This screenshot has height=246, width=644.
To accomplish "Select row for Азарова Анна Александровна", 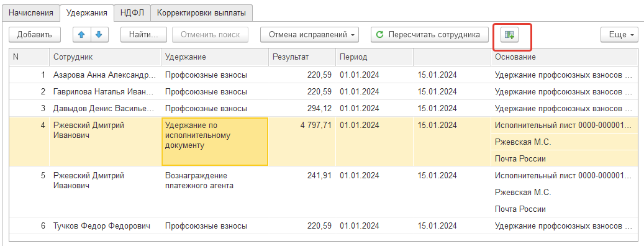I will [321, 75].
